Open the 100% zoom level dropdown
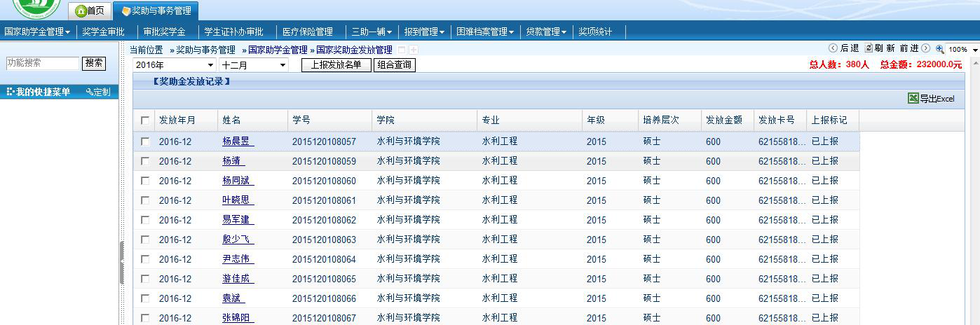Viewport: 980px width, 325px height. [x=962, y=50]
